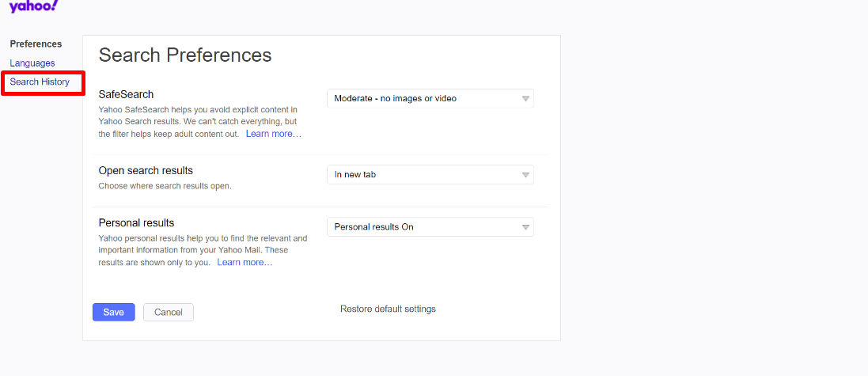Click the Cancel button
The image size is (868, 376).
pos(169,313)
